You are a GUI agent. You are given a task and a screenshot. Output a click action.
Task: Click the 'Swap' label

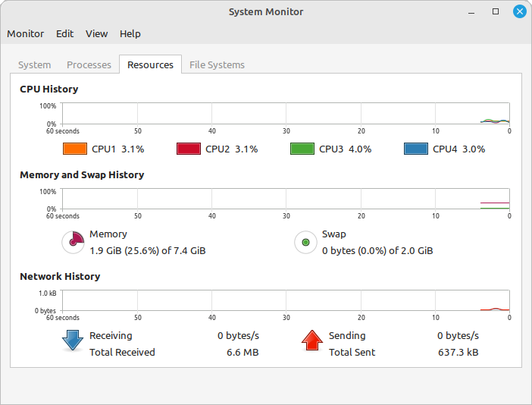pos(334,234)
